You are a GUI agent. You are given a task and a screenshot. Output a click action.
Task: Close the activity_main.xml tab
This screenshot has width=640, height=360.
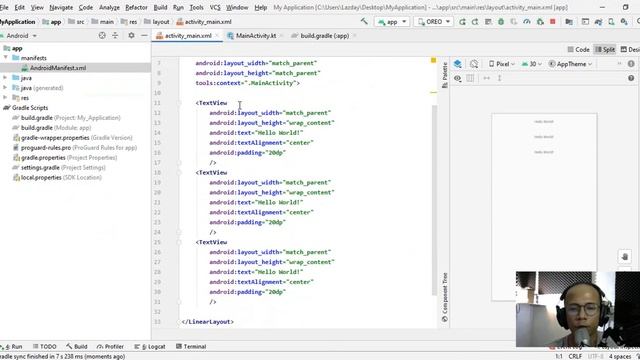click(217, 36)
